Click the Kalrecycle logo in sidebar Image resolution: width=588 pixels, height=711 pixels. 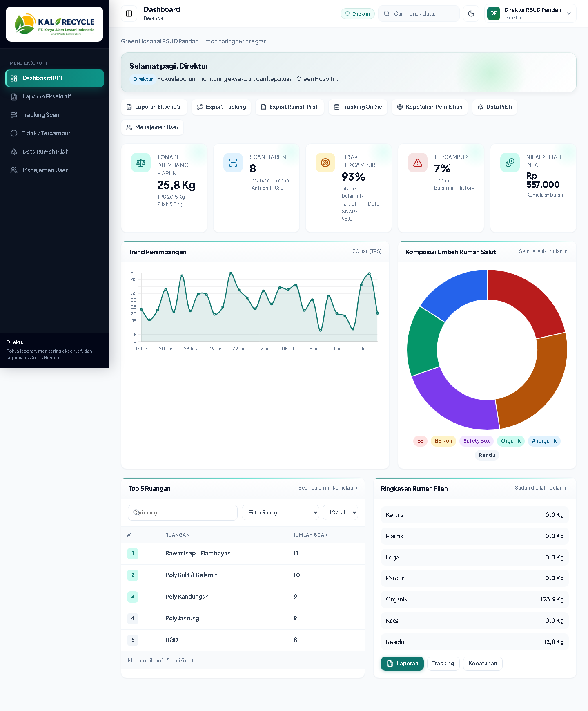click(54, 24)
